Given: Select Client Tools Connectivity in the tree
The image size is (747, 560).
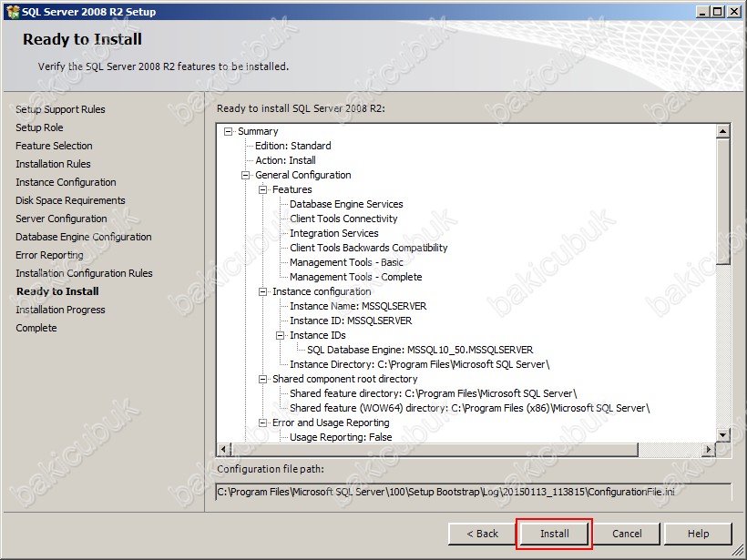Looking at the screenshot, I should pos(343,219).
